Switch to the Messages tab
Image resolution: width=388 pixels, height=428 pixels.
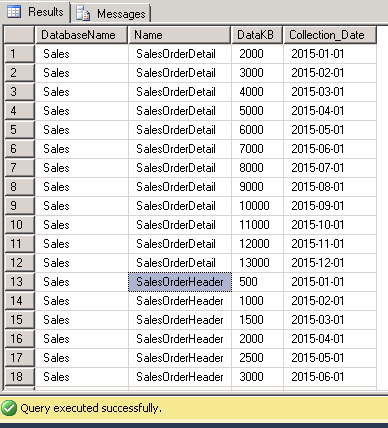111,13
